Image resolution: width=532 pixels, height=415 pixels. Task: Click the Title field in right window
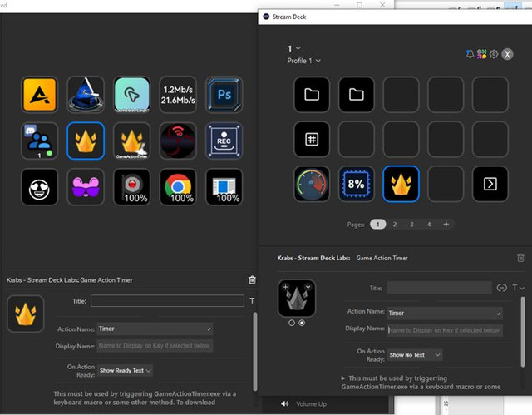[x=440, y=288]
